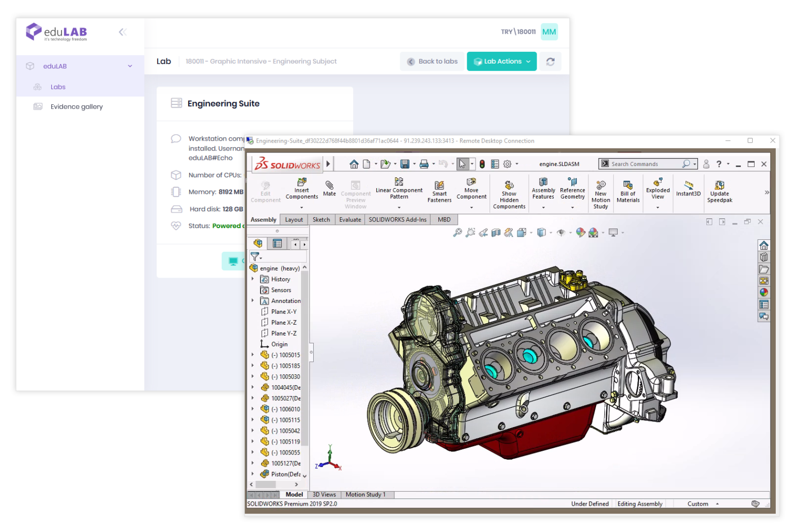Click the Search Commands input field
The height and width of the screenshot is (532, 794).
tap(645, 164)
